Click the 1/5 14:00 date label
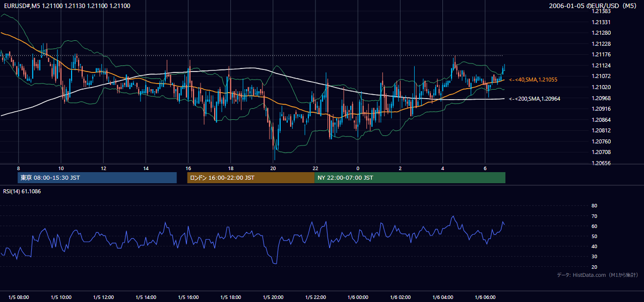The width and height of the screenshot is (644, 302). [x=146, y=297]
